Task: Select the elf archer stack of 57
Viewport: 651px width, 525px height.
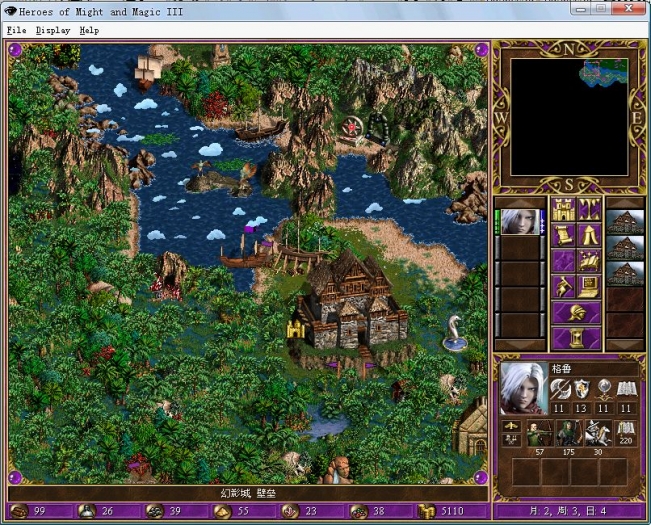Action: coord(540,433)
